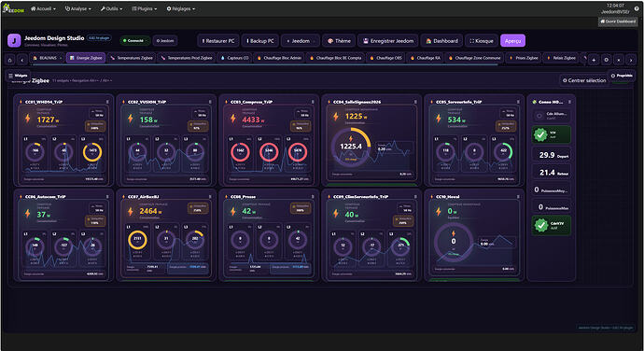Viewport: 644px width, 351px height.
Task: Click the purple J Design Studio logo
Action: point(14,41)
